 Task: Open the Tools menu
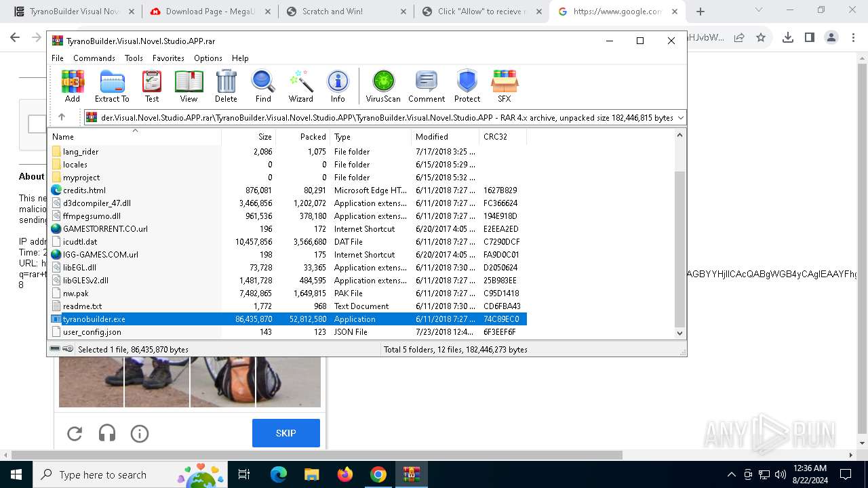pos(134,58)
